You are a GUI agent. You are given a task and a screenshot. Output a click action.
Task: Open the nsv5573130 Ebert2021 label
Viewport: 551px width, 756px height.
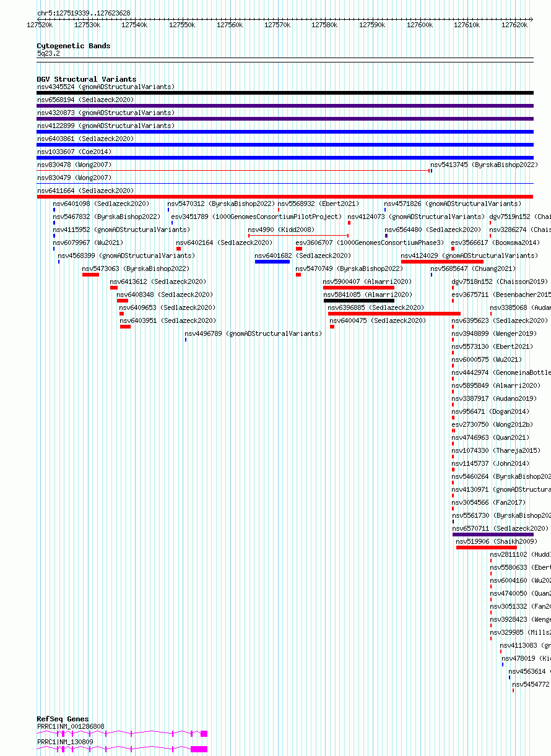point(492,346)
